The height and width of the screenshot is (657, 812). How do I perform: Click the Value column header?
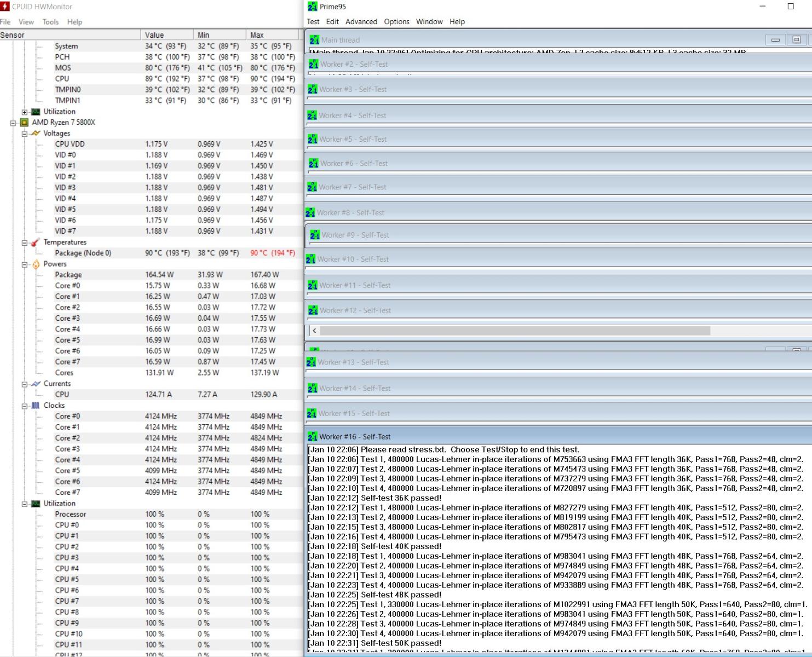click(x=167, y=35)
